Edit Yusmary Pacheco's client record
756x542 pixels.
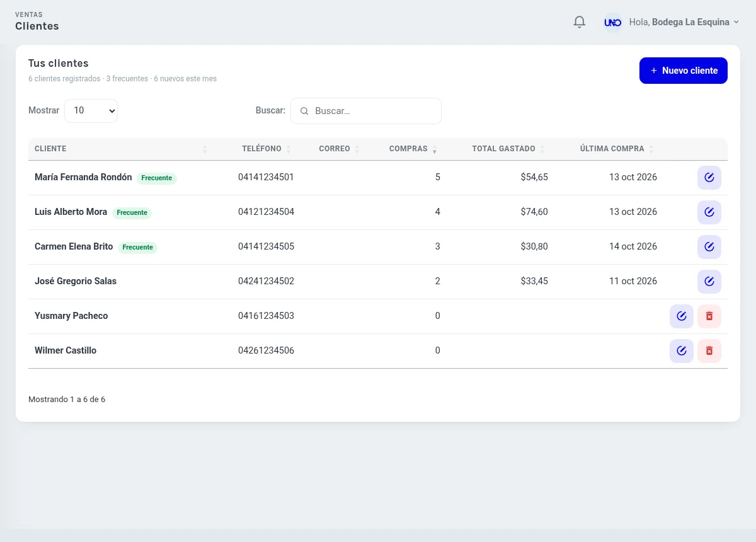[682, 316]
